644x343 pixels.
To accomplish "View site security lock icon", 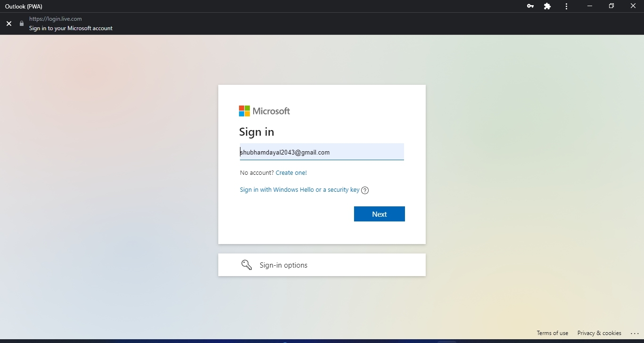I will 21,24.
